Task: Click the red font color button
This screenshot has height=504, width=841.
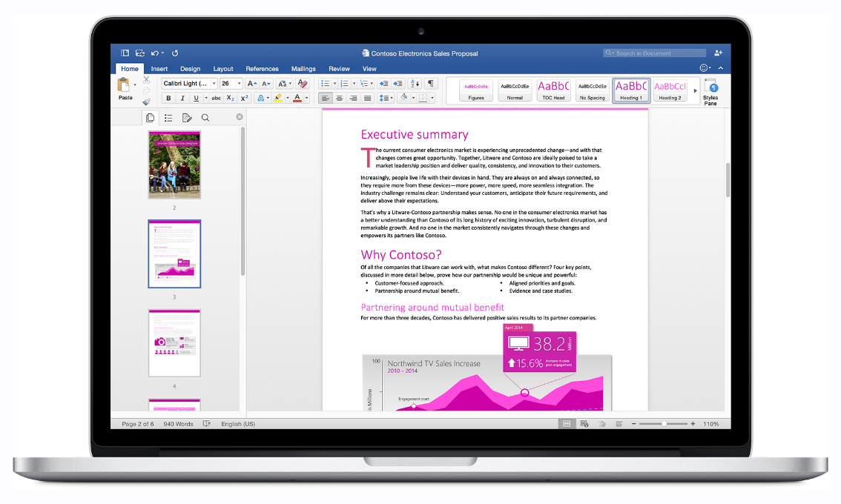Action: point(297,98)
